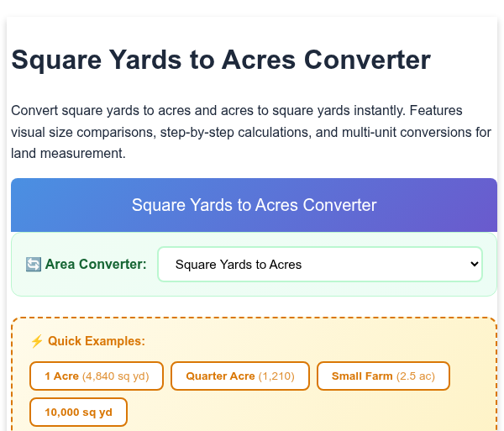The image size is (504, 431).
Task: Click the main Square Yards to Acres Converter heading
Action: [221, 60]
